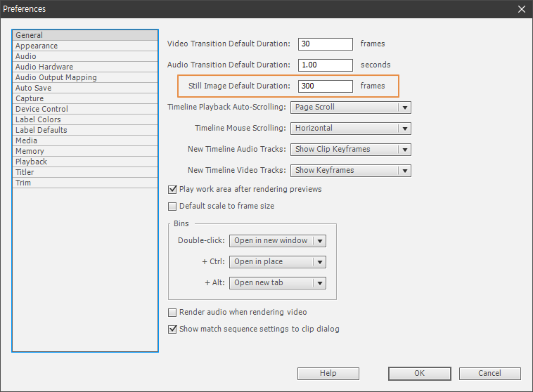Click Still Image Default Duration field
Image resolution: width=533 pixels, height=392 pixels.
tap(326, 86)
